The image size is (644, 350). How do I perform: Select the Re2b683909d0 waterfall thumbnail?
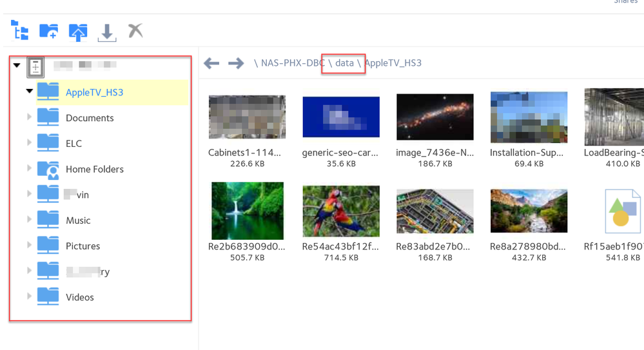pyautogui.click(x=248, y=211)
